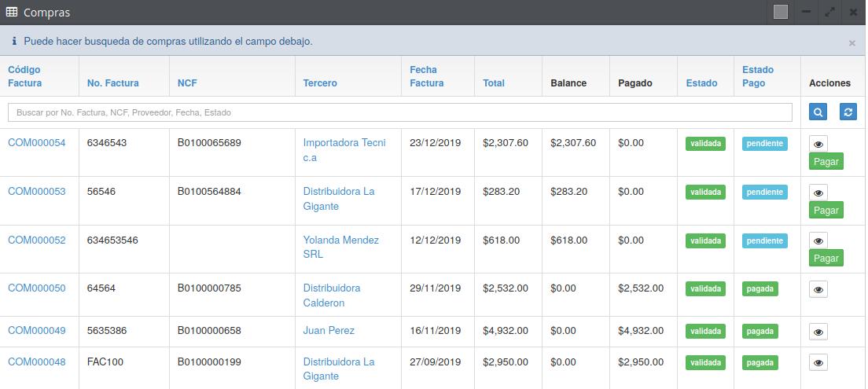
Task: Sort by Estado Pago column header
Action: (757, 76)
